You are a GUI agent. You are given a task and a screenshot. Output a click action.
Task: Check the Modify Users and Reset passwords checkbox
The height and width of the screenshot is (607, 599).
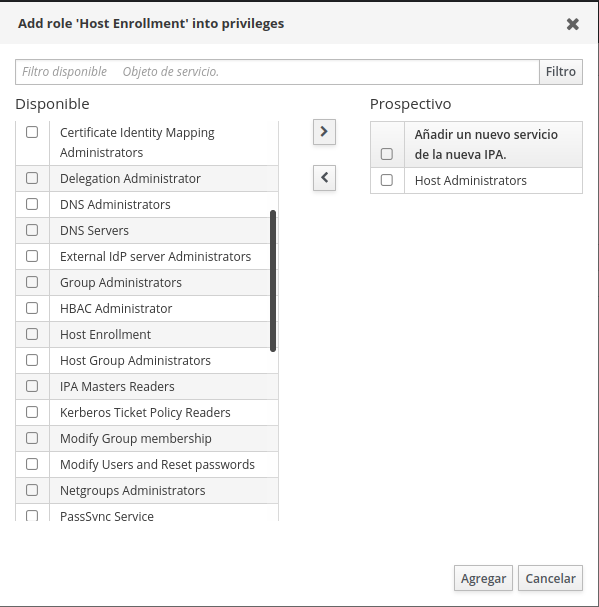tap(32, 464)
